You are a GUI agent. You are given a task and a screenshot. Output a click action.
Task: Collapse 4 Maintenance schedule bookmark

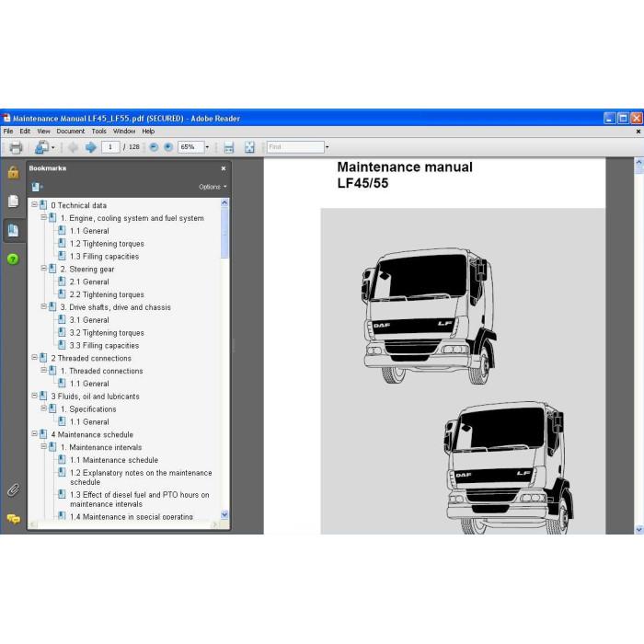(35, 433)
